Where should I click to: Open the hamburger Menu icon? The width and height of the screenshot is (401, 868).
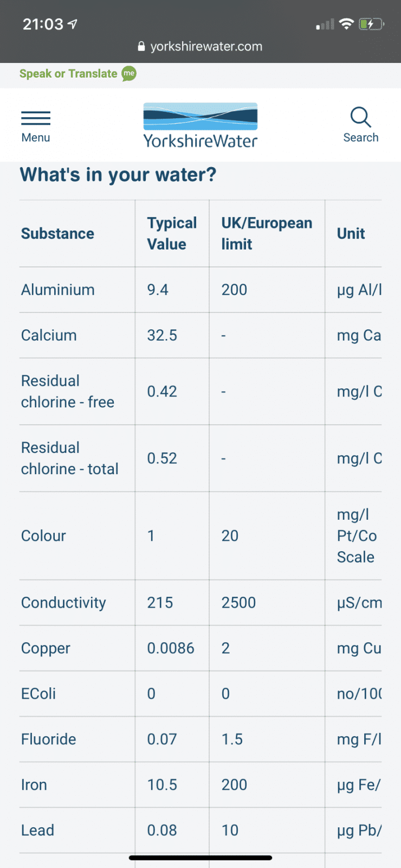pos(36,118)
